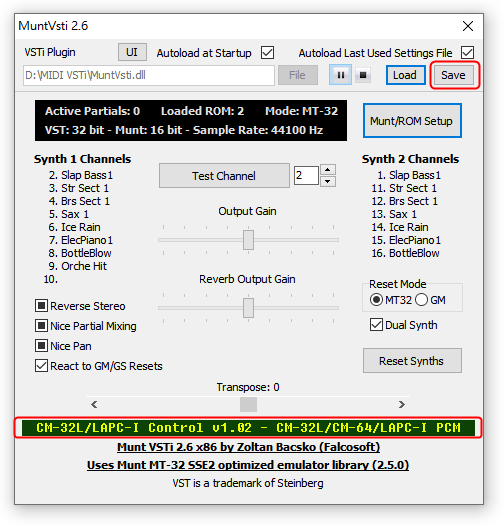Open the Munt VSTi Falcosoft link
Screen dimensions: 504x529
click(x=248, y=447)
